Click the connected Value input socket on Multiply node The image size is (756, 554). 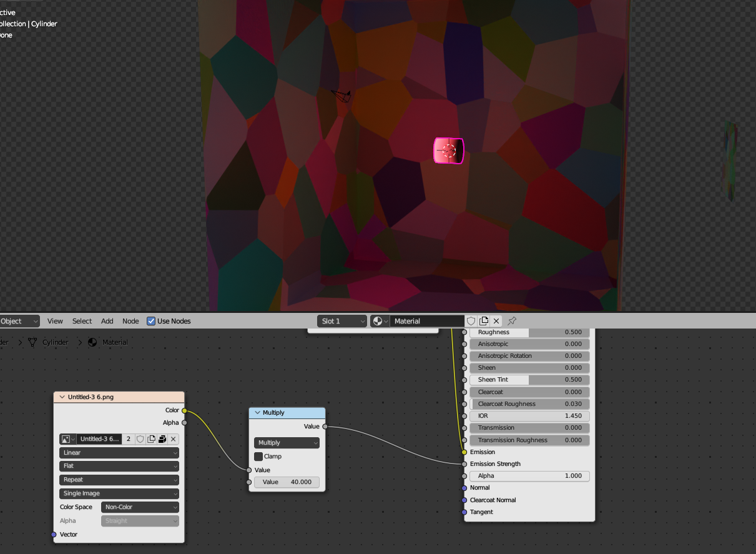[249, 470]
